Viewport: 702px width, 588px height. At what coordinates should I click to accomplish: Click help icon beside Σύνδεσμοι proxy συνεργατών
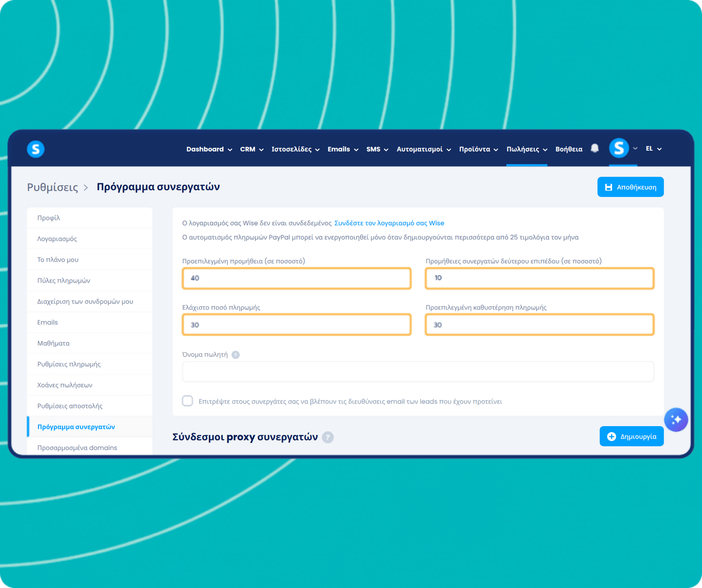pos(328,437)
